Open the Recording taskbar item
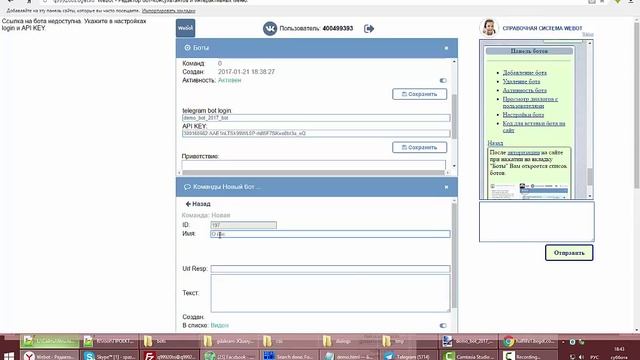This screenshot has height=360, width=640. 529,356
